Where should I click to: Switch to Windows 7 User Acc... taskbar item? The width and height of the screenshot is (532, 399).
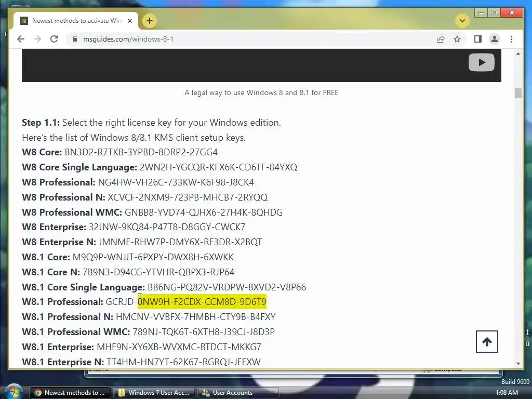click(x=154, y=393)
